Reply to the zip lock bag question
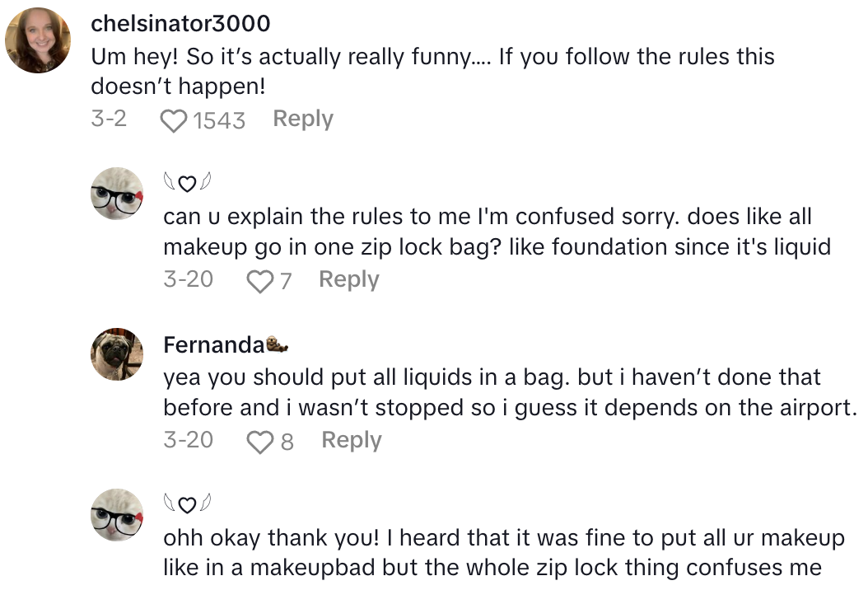 point(349,280)
